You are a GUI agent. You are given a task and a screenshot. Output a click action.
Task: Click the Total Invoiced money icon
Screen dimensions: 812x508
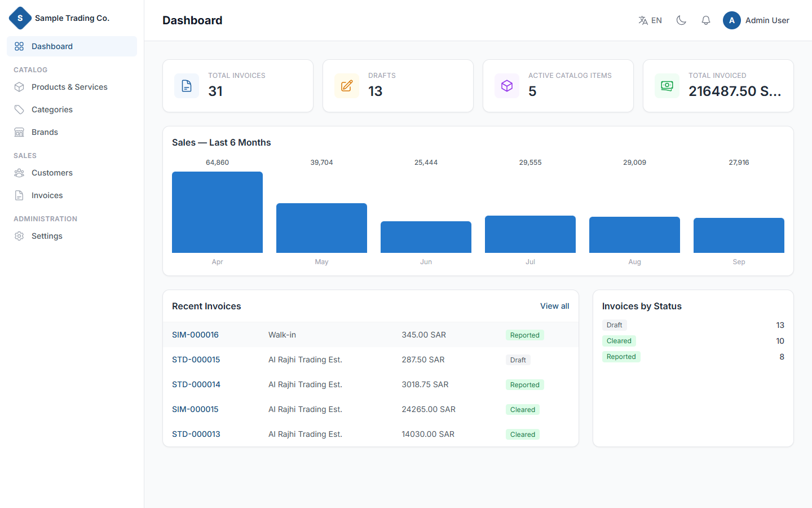tap(667, 86)
